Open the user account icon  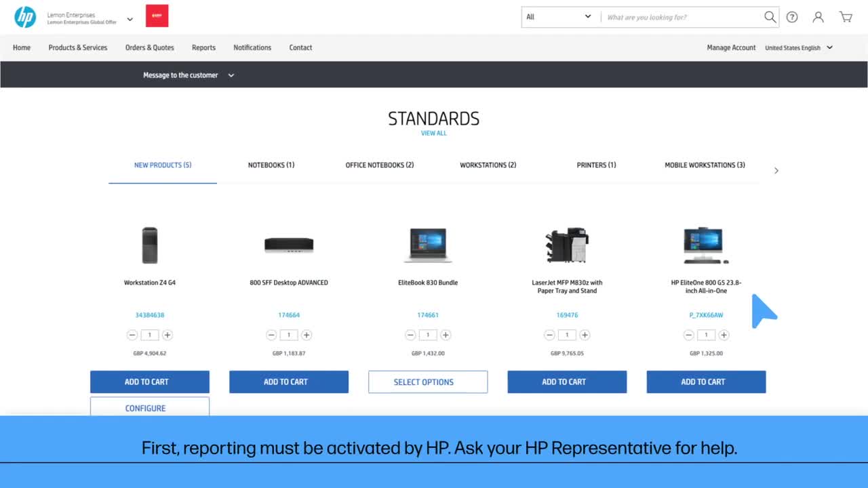[x=818, y=17]
